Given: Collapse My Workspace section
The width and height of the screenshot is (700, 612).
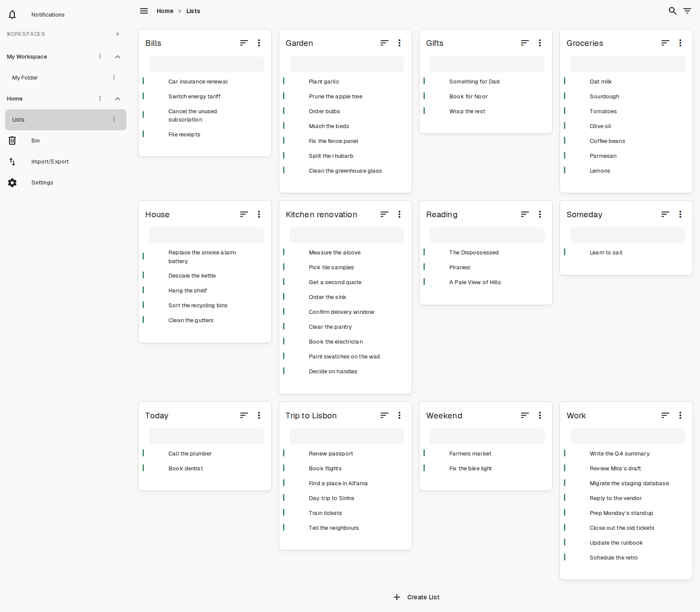Looking at the screenshot, I should (118, 56).
